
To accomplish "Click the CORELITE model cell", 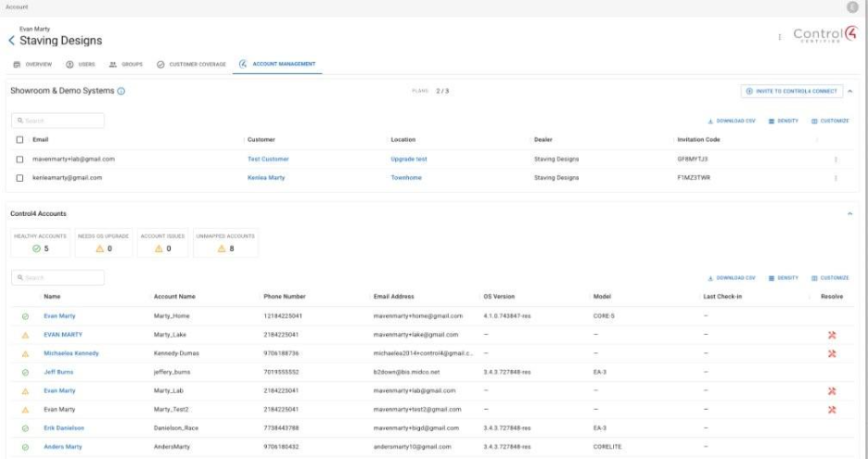I will pyautogui.click(x=607, y=447).
